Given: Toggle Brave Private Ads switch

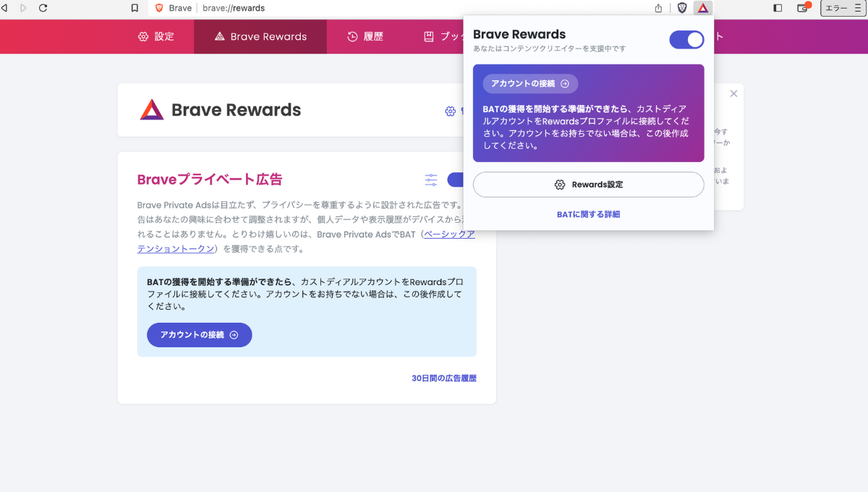Looking at the screenshot, I should [x=456, y=180].
